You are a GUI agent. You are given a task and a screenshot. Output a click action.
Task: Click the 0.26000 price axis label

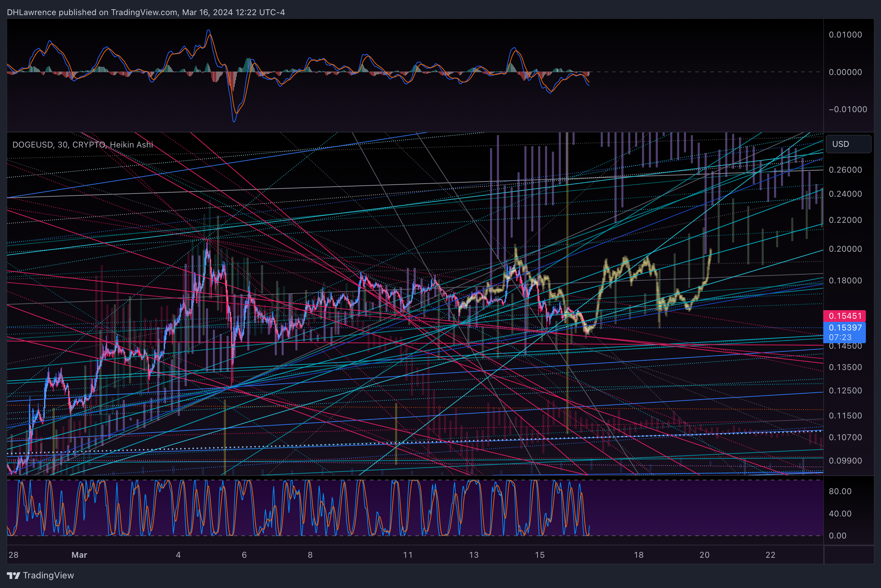pyautogui.click(x=845, y=170)
